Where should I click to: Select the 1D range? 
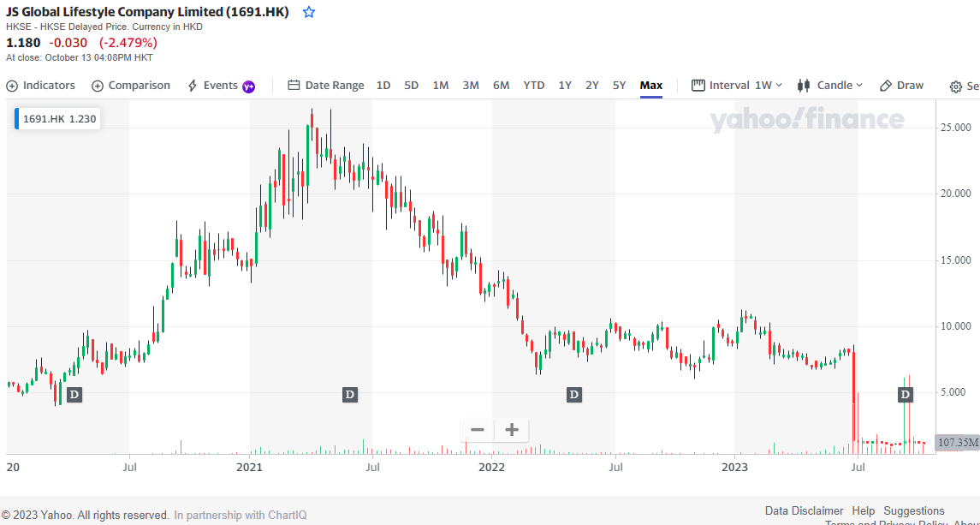click(383, 86)
